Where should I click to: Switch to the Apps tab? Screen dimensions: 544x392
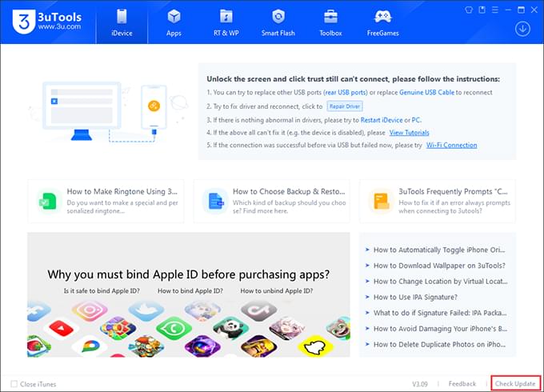click(x=174, y=22)
